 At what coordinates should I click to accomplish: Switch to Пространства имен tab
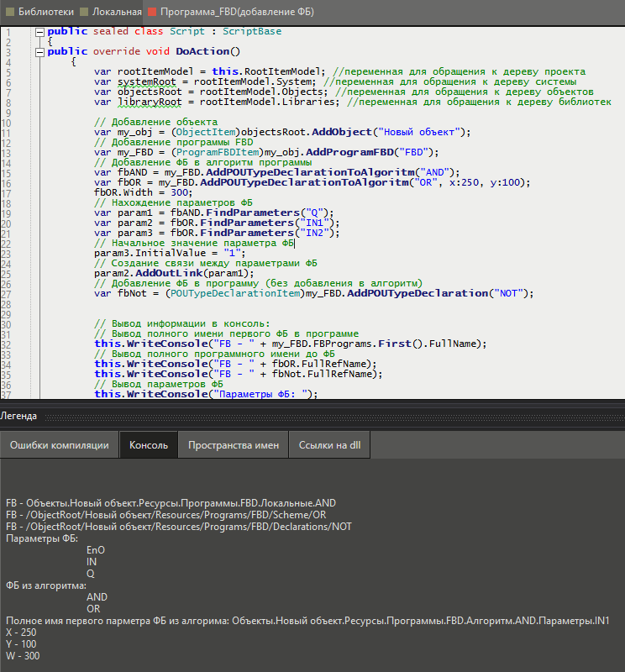point(234,445)
